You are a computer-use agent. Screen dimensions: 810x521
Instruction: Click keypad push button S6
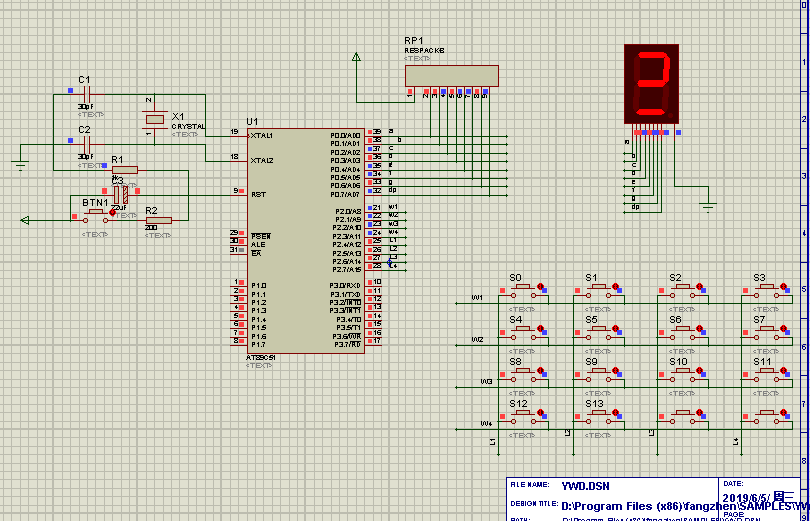pyautogui.click(x=683, y=333)
